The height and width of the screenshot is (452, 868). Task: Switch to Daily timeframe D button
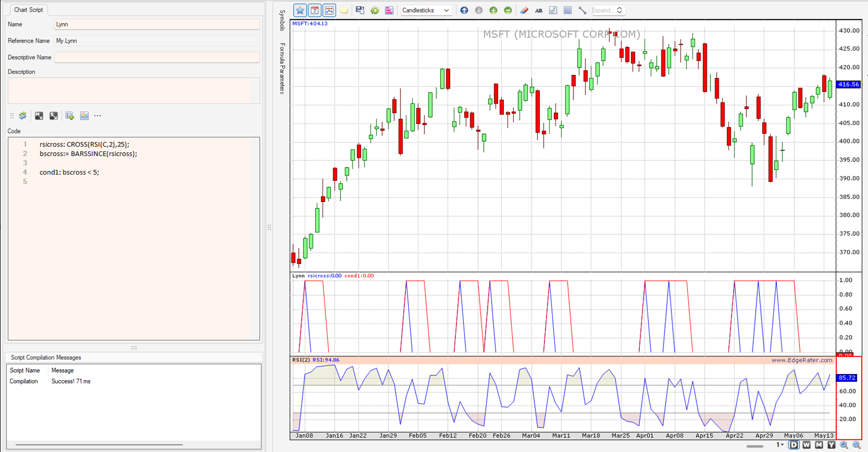[x=794, y=445]
